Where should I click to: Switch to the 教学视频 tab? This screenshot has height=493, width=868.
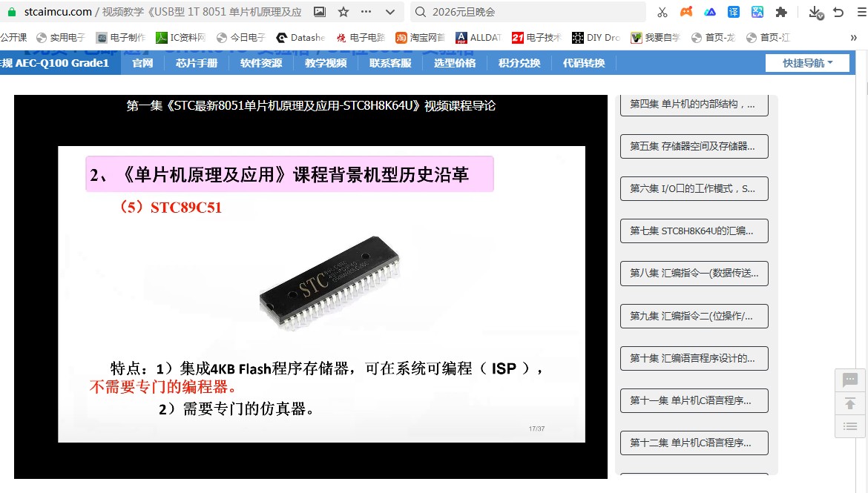[325, 63]
